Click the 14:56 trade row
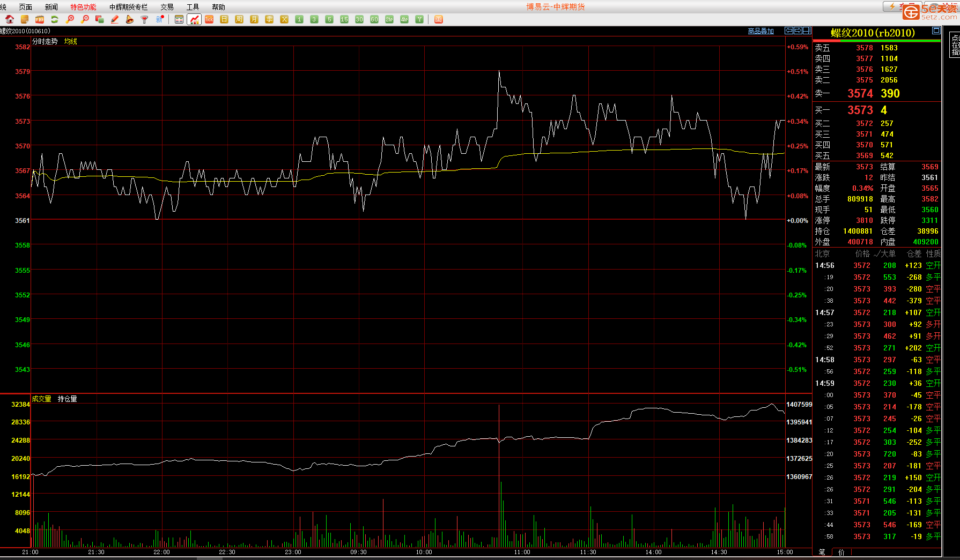 tap(877, 265)
